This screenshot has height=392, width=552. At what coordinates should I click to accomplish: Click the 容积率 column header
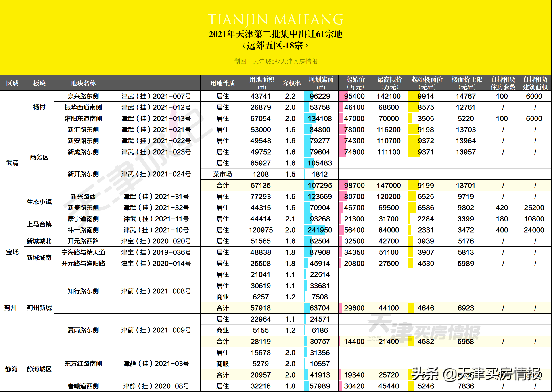291,83
